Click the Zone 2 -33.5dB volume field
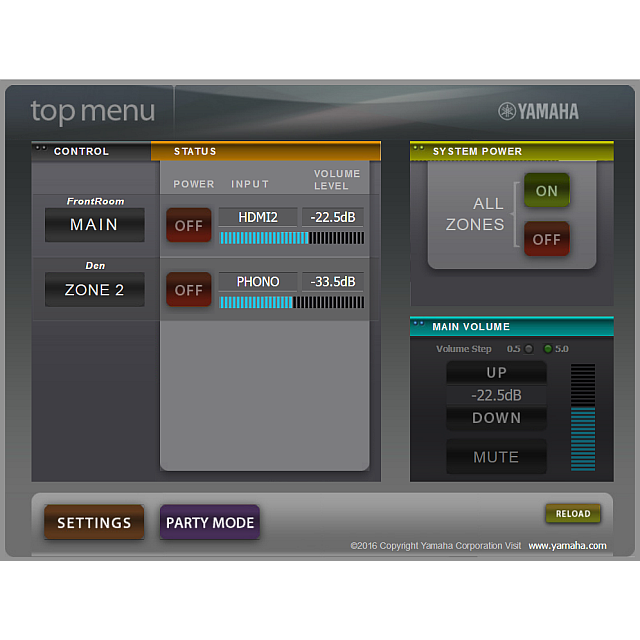640x640 pixels. click(x=333, y=282)
